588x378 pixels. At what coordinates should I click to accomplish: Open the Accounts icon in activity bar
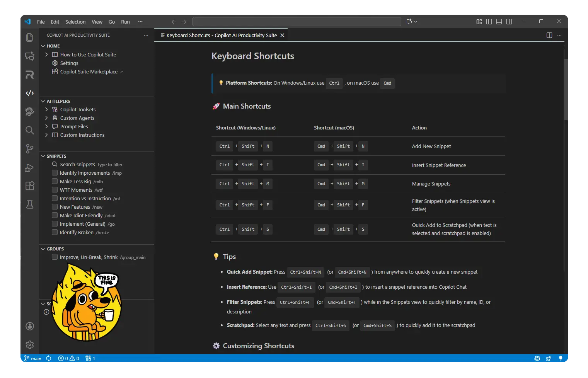[30, 326]
